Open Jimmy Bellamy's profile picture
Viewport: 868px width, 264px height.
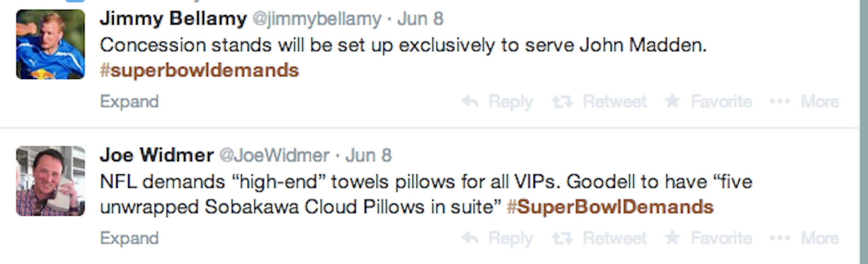point(50,45)
